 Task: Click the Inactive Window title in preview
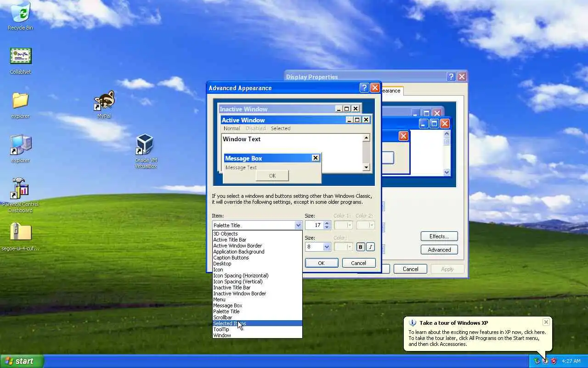pyautogui.click(x=243, y=109)
